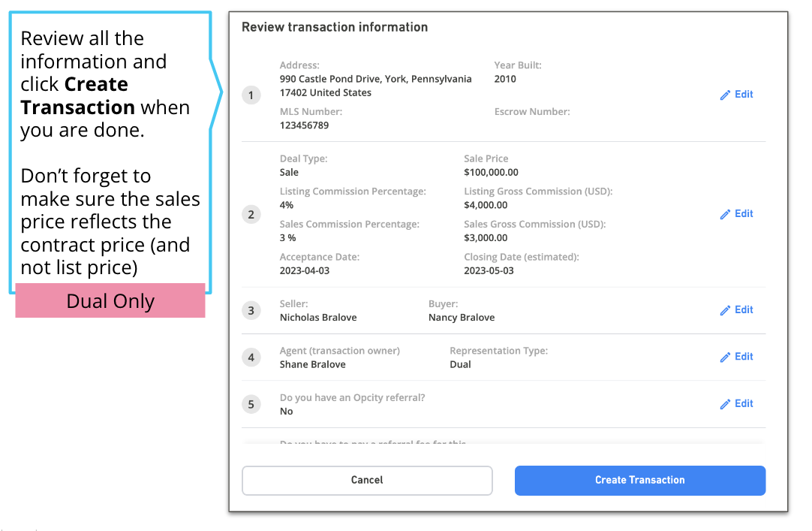Viewport: 812px width, 531px height.
Task: Click the Review transaction information heading
Action: pyautogui.click(x=335, y=27)
